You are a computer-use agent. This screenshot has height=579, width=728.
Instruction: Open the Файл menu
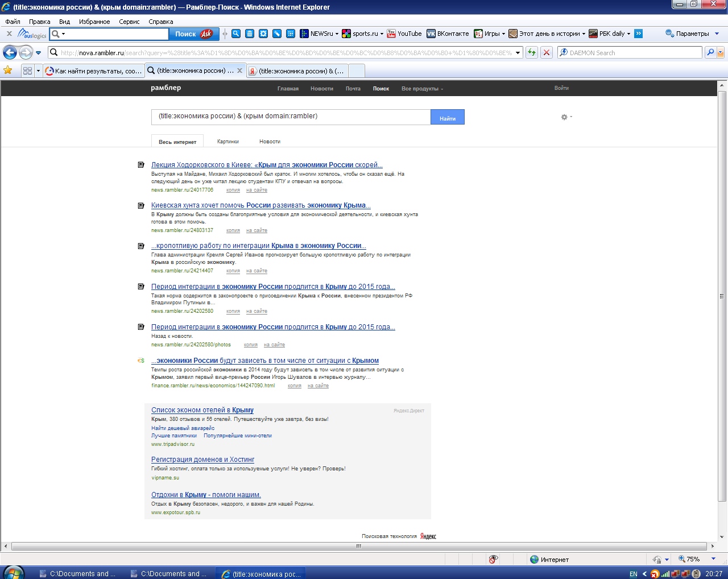click(x=13, y=22)
